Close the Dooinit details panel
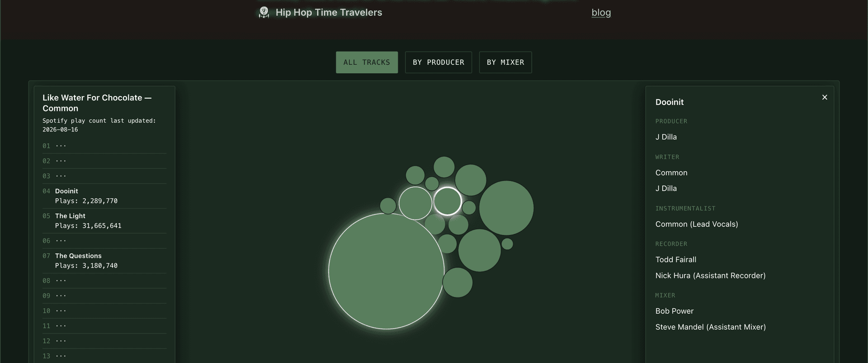Screen dimensions: 868x363 coord(825,97)
